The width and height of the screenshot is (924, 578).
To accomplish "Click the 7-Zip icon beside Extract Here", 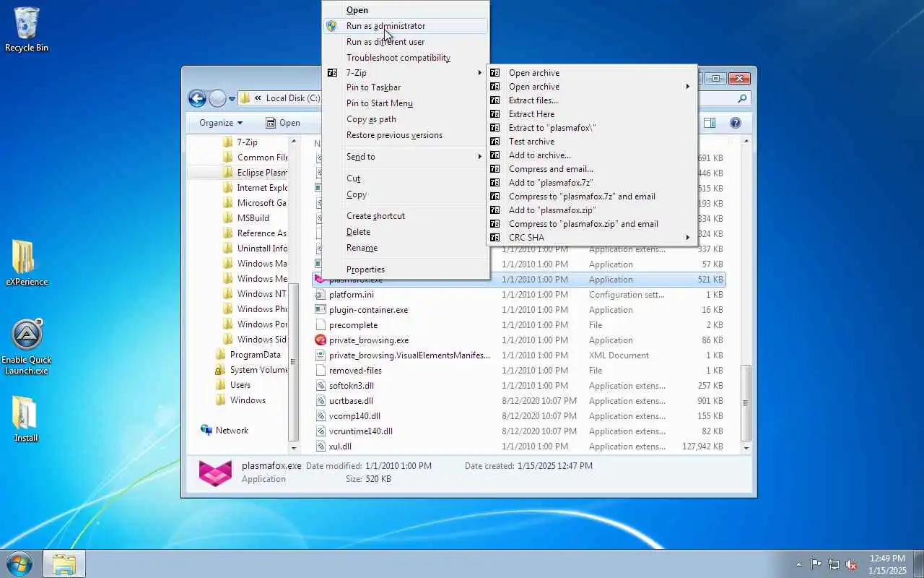I will coord(494,114).
